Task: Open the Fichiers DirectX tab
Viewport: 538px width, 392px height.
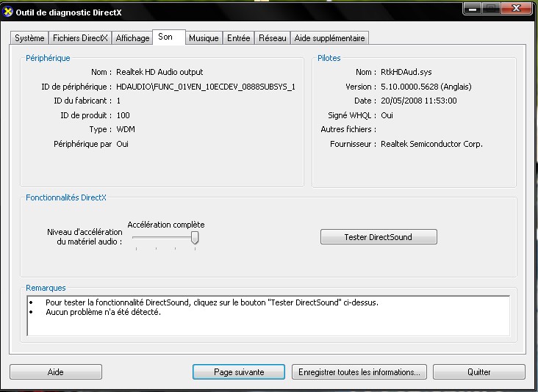Action: pos(80,38)
